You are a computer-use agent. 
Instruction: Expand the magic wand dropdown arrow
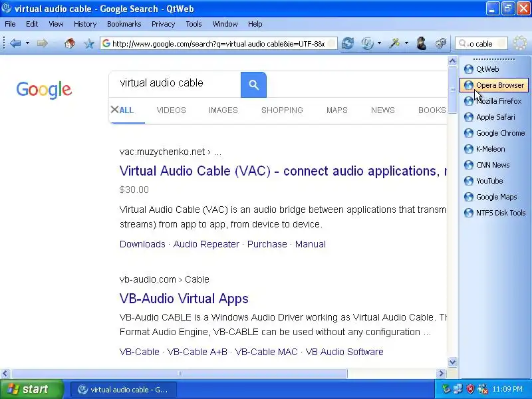coord(406,43)
